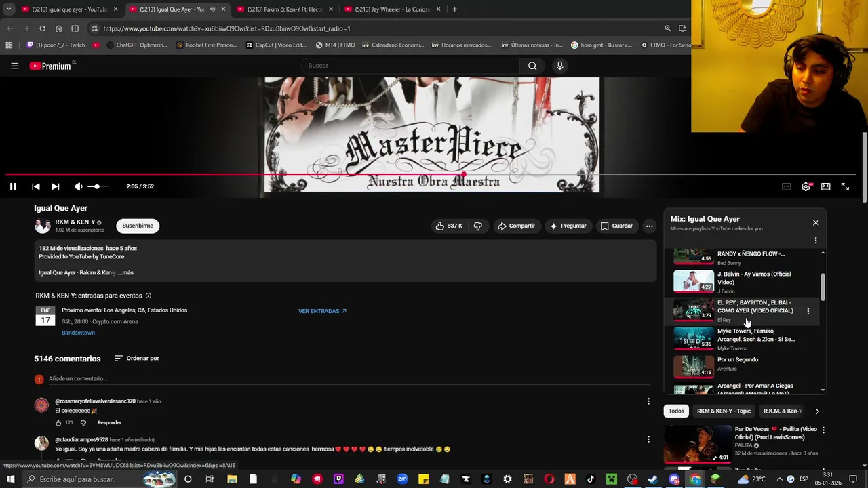Share the video with Compartir
This screenshot has height=488, width=868.
pyautogui.click(x=516, y=226)
